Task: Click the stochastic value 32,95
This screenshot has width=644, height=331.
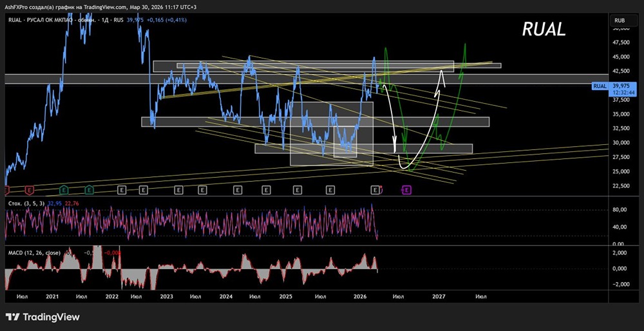Action: pyautogui.click(x=55, y=203)
